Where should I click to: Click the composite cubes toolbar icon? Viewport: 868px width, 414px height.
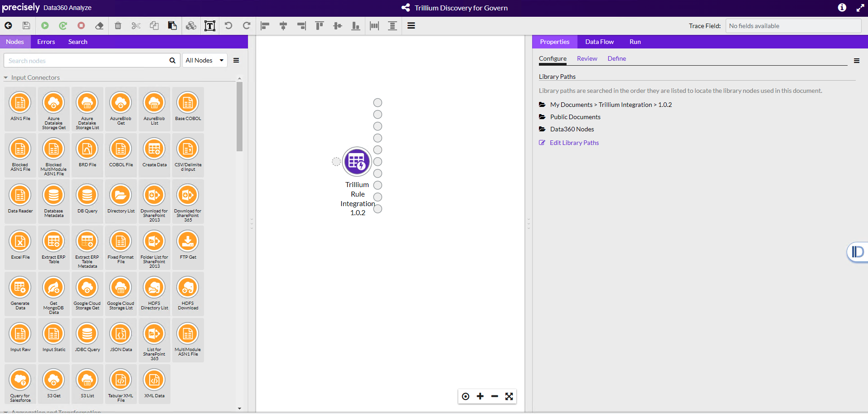[x=191, y=26]
